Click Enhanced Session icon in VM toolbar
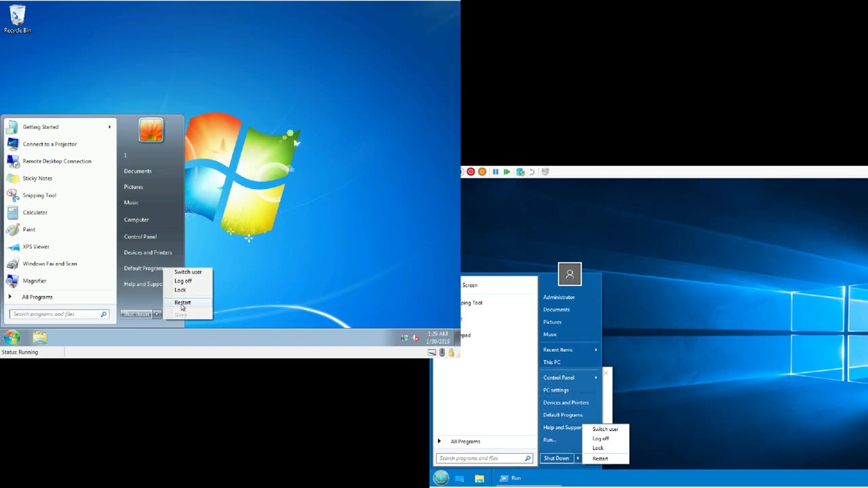This screenshot has height=488, width=868. click(545, 172)
